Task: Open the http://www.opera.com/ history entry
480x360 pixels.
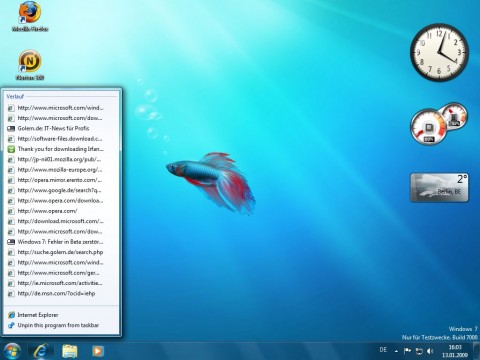Action: click(x=61, y=211)
